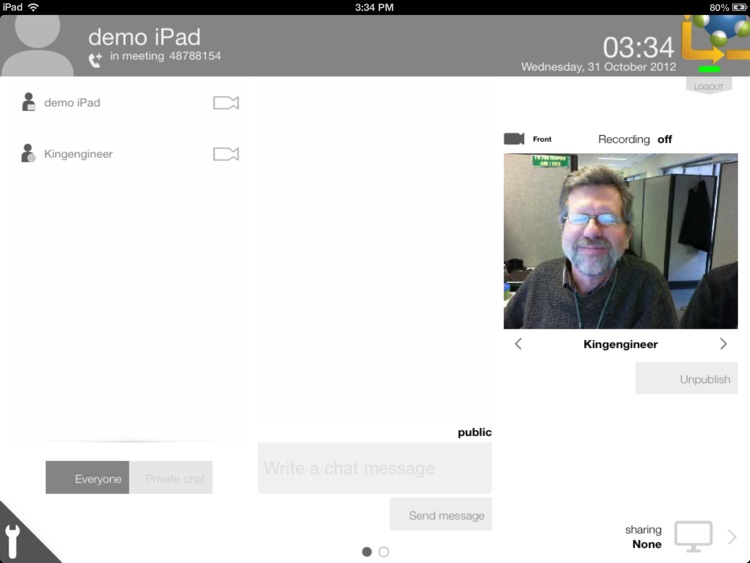Select the second page indicator dot
Screen dimensions: 750x563
(384, 551)
